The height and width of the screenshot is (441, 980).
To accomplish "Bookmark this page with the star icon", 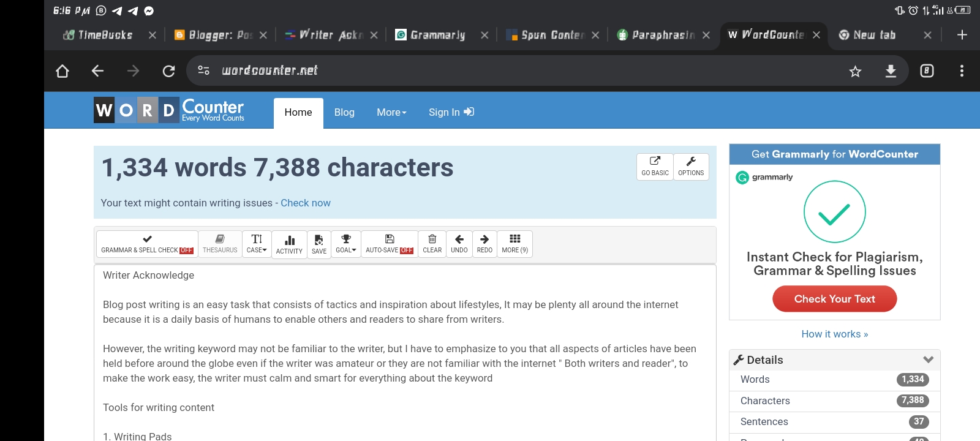I will click(x=855, y=72).
